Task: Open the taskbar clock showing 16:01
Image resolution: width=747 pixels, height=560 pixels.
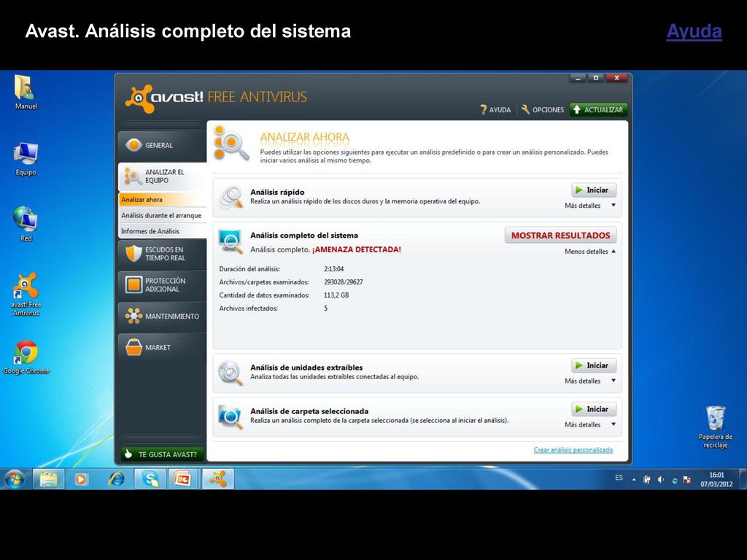Action: pyautogui.click(x=716, y=480)
